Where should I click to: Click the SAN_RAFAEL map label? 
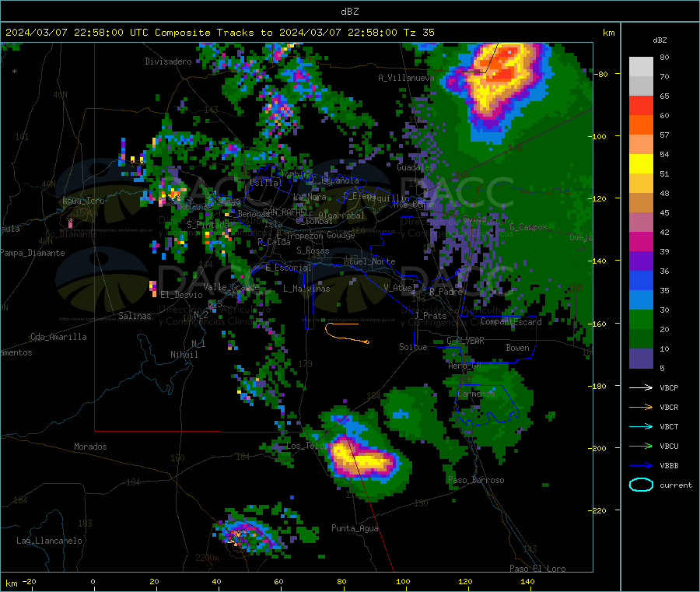[x=285, y=211]
